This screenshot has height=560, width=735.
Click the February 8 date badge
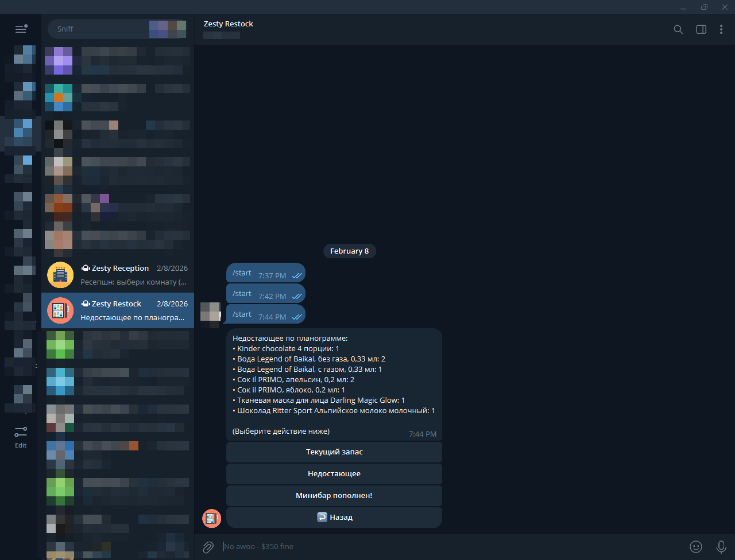click(350, 251)
